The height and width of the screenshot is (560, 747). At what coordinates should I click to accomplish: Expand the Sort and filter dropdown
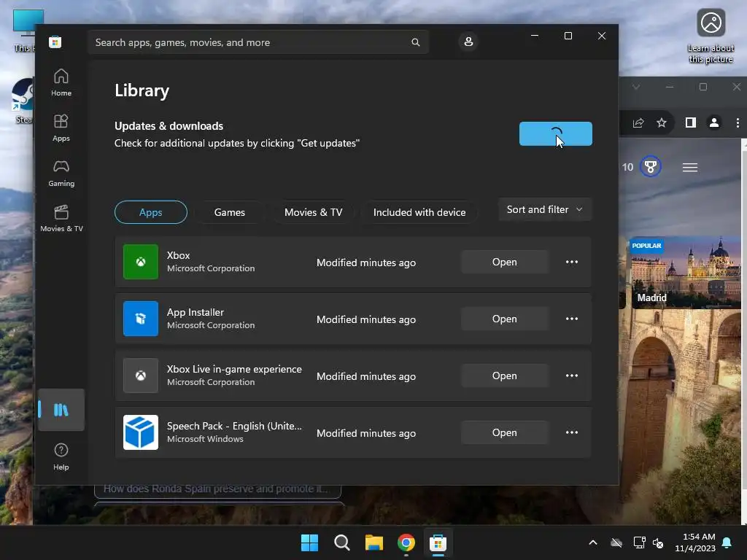[x=545, y=209]
